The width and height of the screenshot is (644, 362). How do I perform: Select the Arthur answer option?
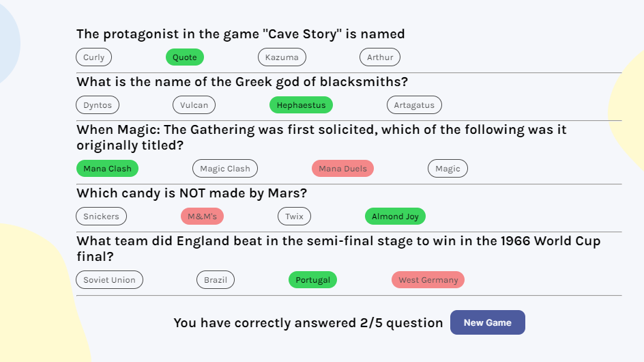pos(380,57)
